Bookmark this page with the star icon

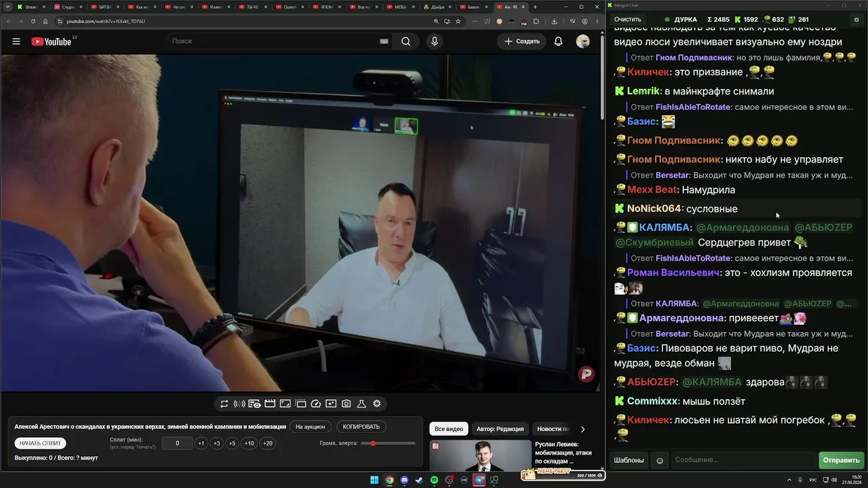tap(458, 21)
